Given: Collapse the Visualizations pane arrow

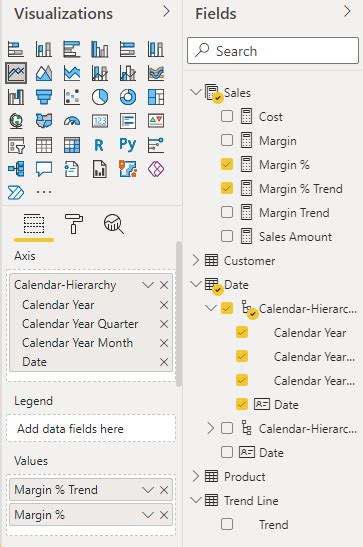Looking at the screenshot, I should [166, 12].
